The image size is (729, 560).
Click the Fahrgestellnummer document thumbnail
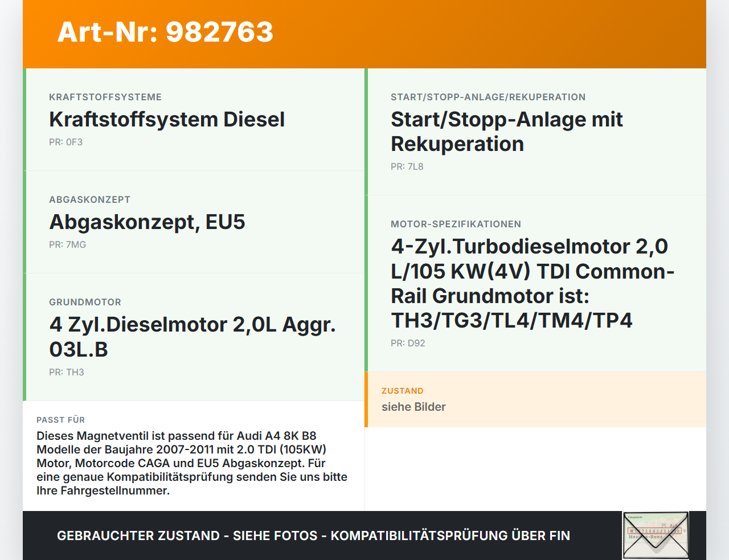pyautogui.click(x=655, y=534)
